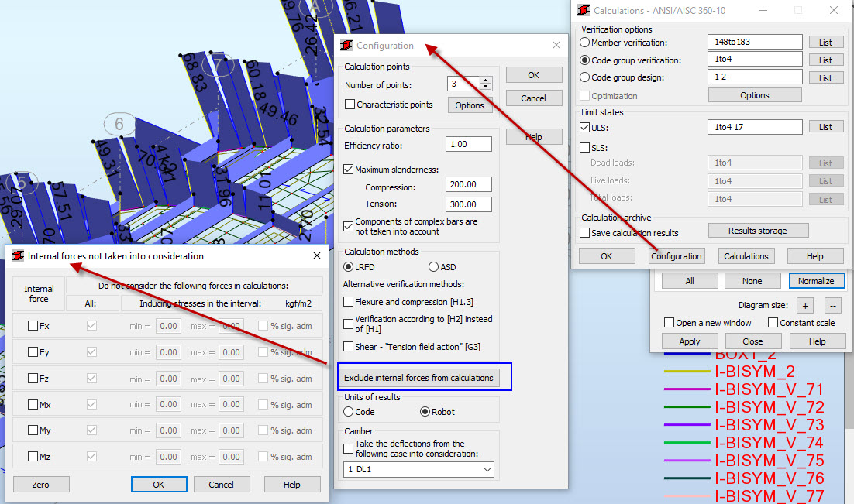The height and width of the screenshot is (504, 854).
Task: Click Compression slenderness input field
Action: [468, 184]
